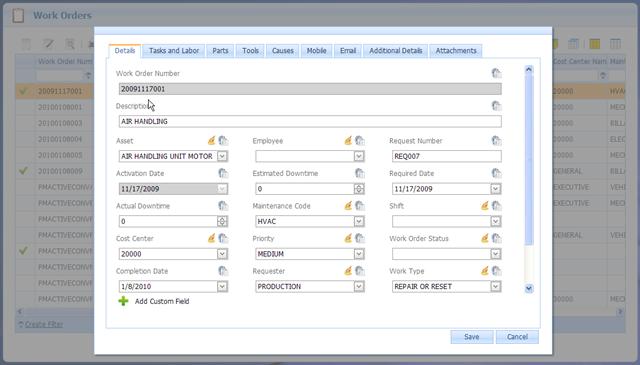Screen dimensions: 640x365
Task: Click the edit pencil icon beside Employee
Action: coord(348,141)
